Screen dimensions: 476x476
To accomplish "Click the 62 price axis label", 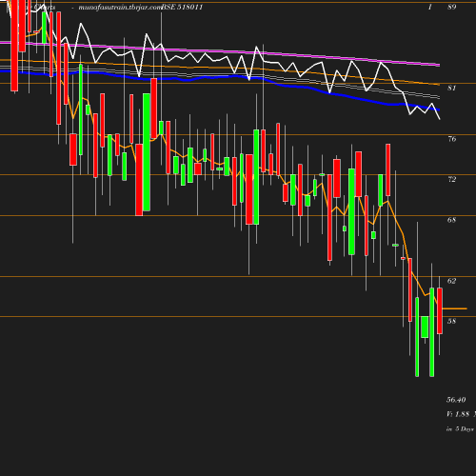I will pos(451,281).
